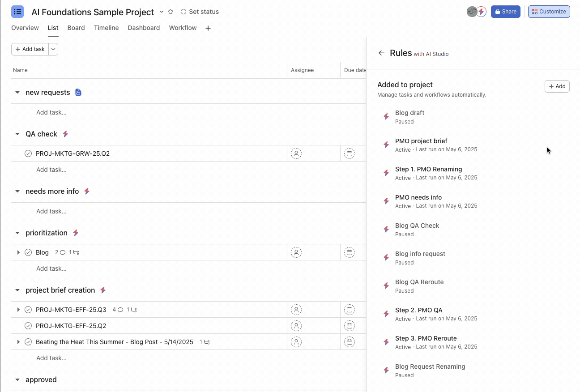The height and width of the screenshot is (392, 580).
Task: Click the back arrow in Rules panel
Action: 381,53
